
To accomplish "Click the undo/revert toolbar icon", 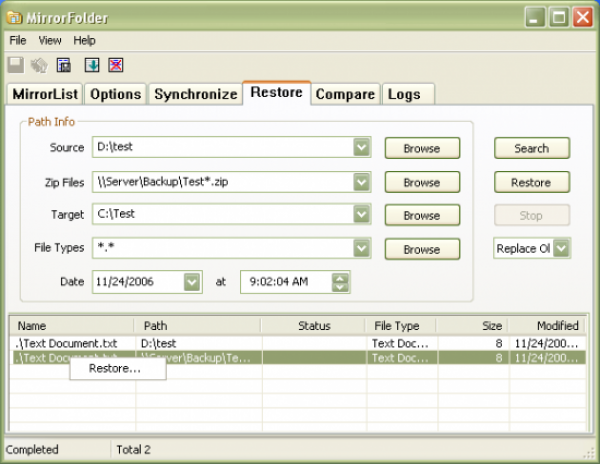I will [39, 65].
